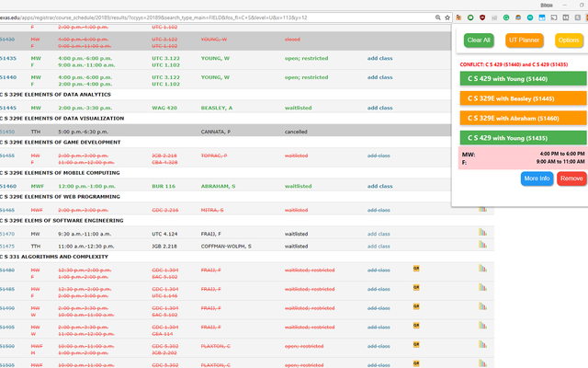Collapse C S 429 with Young (51435) entry
The width and height of the screenshot is (588, 368).
tap(522, 137)
